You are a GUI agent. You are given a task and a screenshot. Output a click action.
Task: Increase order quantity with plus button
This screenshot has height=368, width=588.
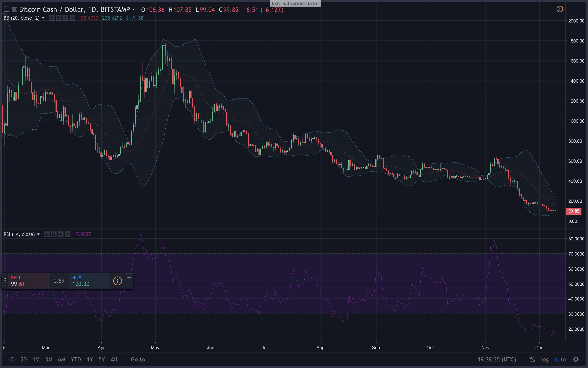tap(129, 277)
